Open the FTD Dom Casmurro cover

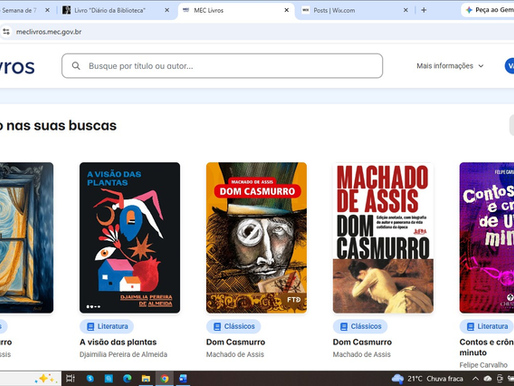point(256,238)
